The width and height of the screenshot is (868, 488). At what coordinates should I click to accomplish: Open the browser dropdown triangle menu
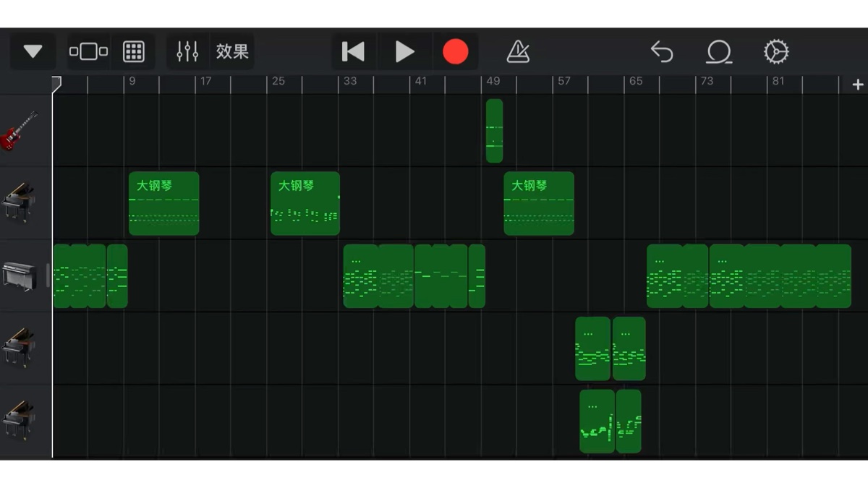(x=33, y=51)
